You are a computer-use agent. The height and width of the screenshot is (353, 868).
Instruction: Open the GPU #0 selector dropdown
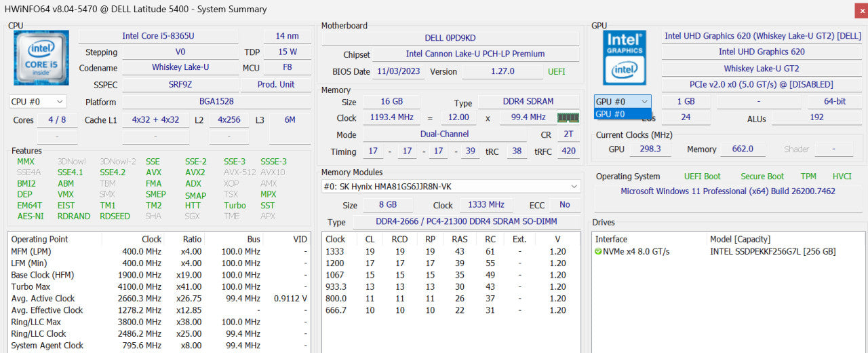pos(623,101)
